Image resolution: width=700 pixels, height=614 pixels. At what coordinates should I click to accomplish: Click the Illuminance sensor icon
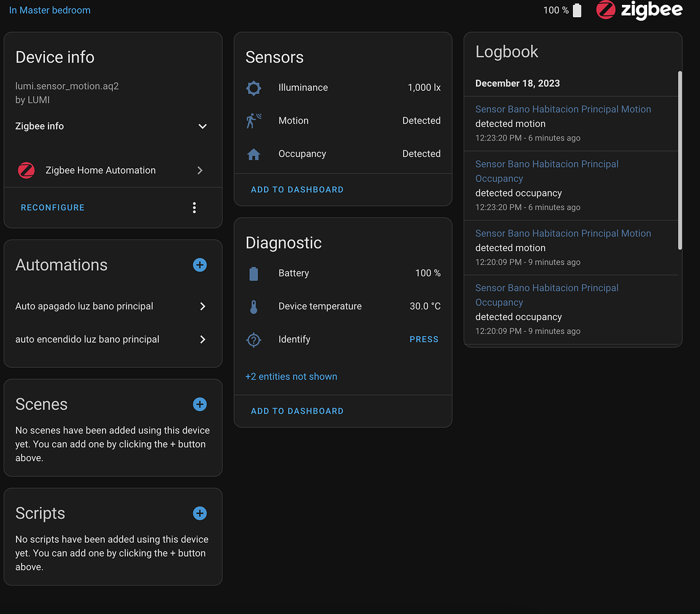tap(254, 88)
